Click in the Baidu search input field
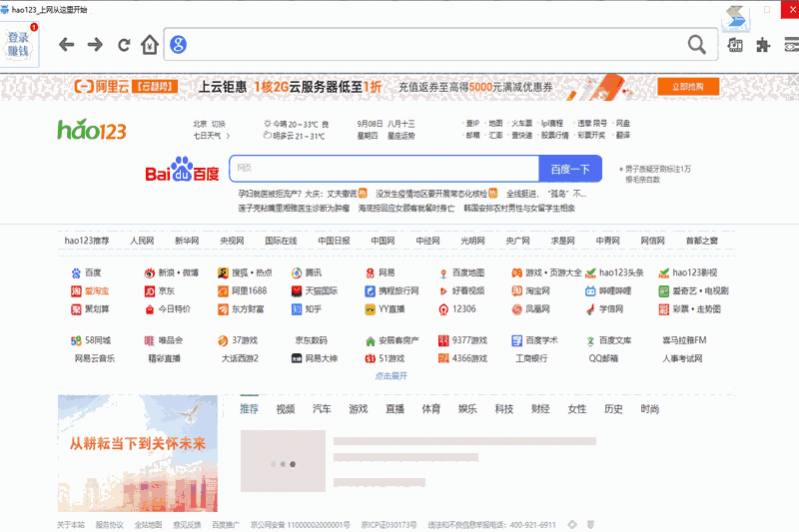The height and width of the screenshot is (532, 799). (385, 169)
